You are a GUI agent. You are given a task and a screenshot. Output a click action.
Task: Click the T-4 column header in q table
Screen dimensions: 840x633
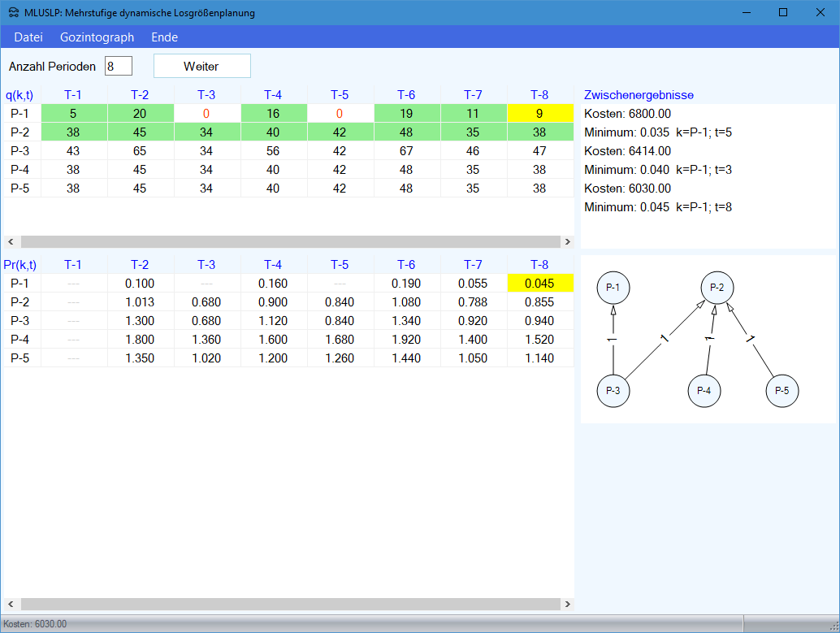point(273,95)
